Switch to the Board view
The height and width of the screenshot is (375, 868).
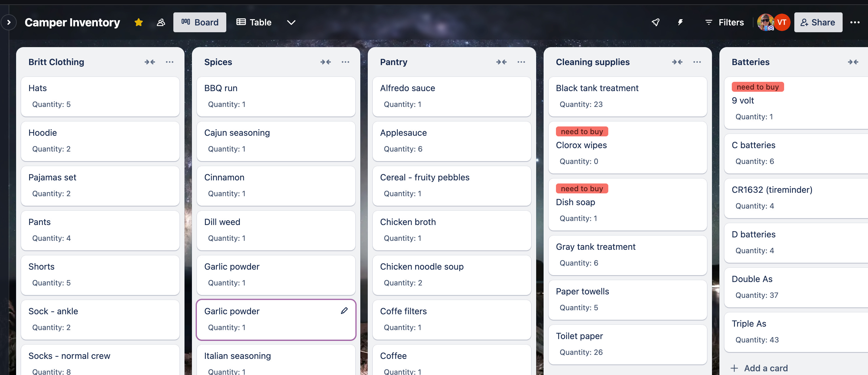(x=199, y=22)
